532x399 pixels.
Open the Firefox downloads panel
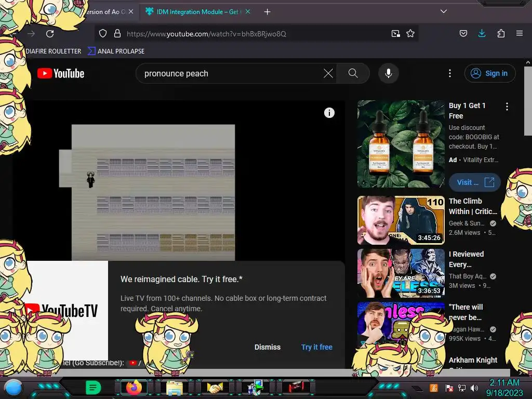(x=482, y=34)
